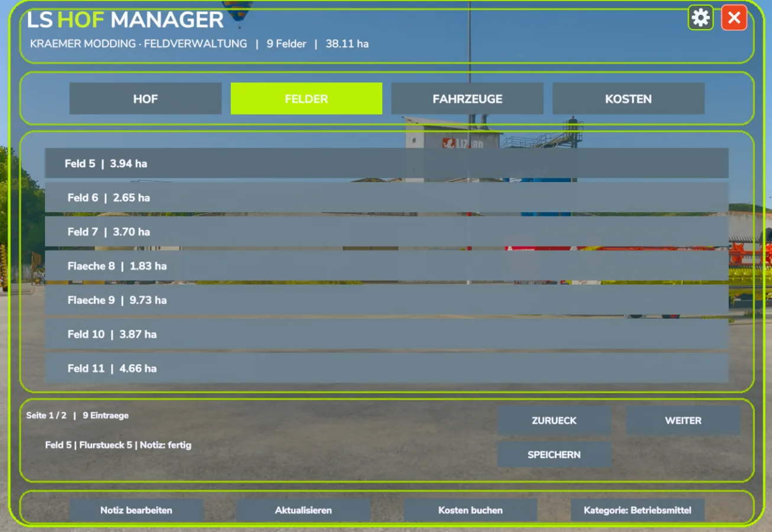Click the '9 Eintraege' entry count
This screenshot has height=532, width=772.
[106, 416]
